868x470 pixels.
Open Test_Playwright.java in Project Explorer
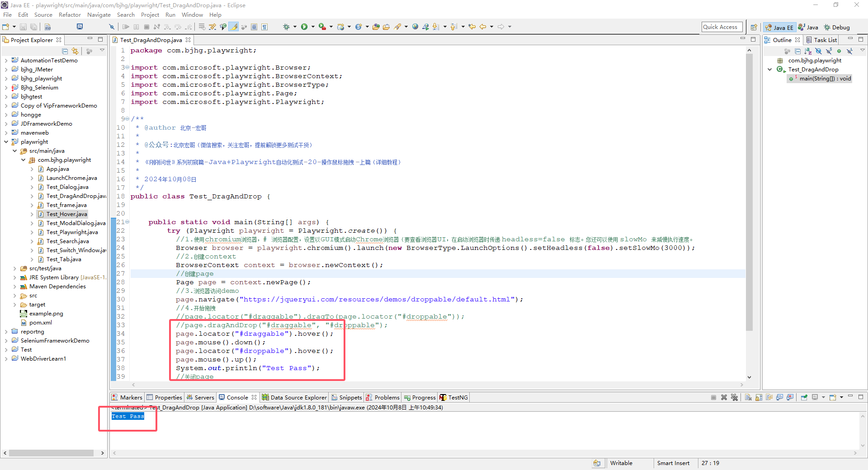click(x=72, y=232)
